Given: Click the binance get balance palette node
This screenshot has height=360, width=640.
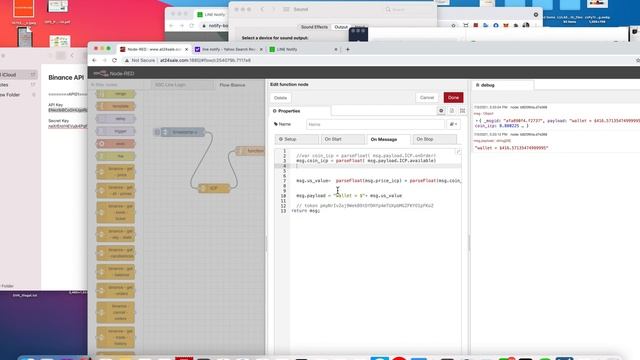Looking at the screenshot, I should point(116,272).
